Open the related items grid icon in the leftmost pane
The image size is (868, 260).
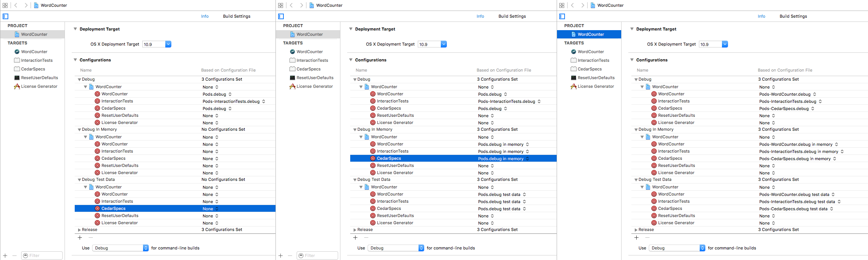(x=5, y=5)
